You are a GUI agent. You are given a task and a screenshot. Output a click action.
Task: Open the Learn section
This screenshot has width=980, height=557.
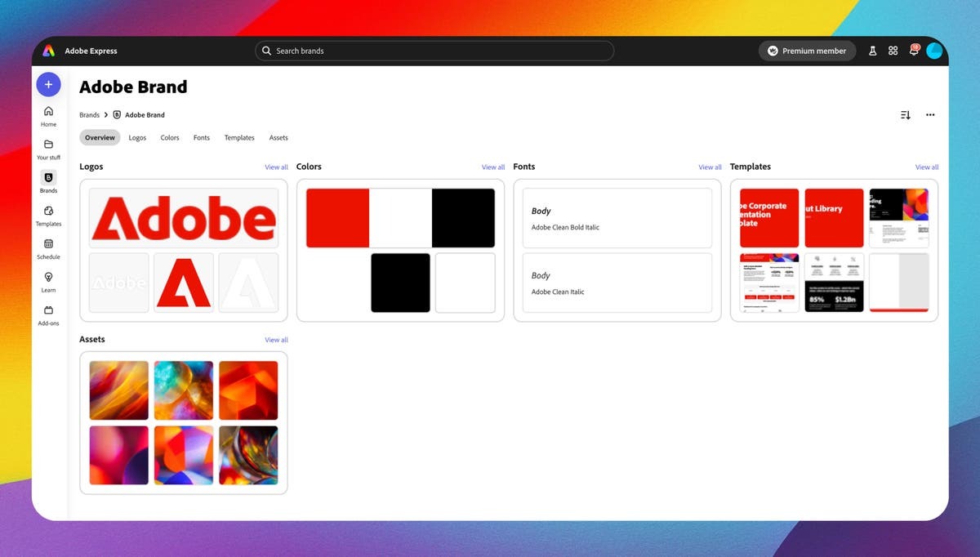point(48,280)
